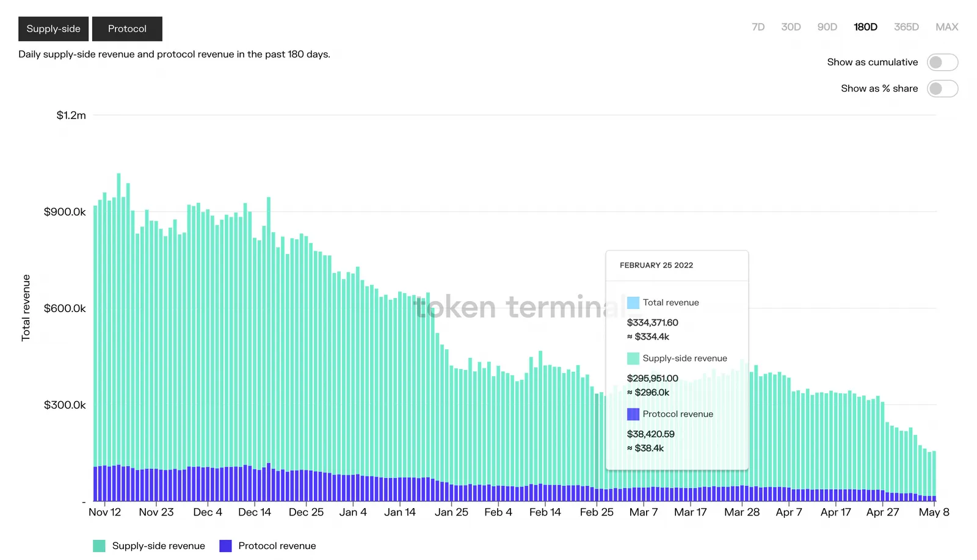Select the 30D time range
Screen dimensions: 977x560
pos(791,27)
